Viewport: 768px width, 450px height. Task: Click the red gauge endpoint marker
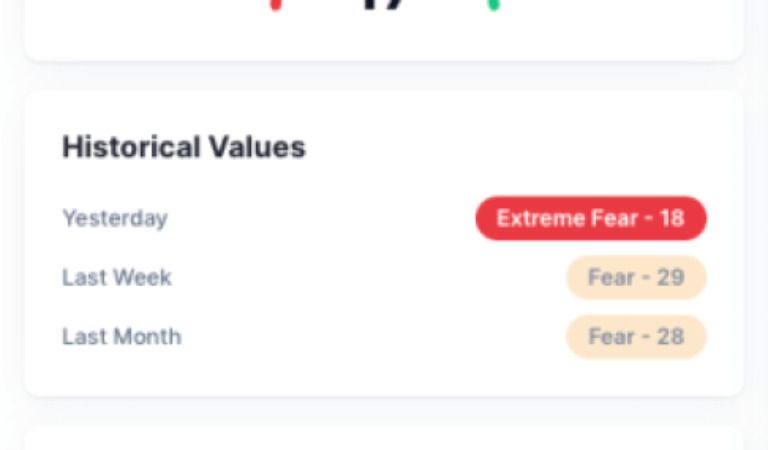[x=275, y=5]
